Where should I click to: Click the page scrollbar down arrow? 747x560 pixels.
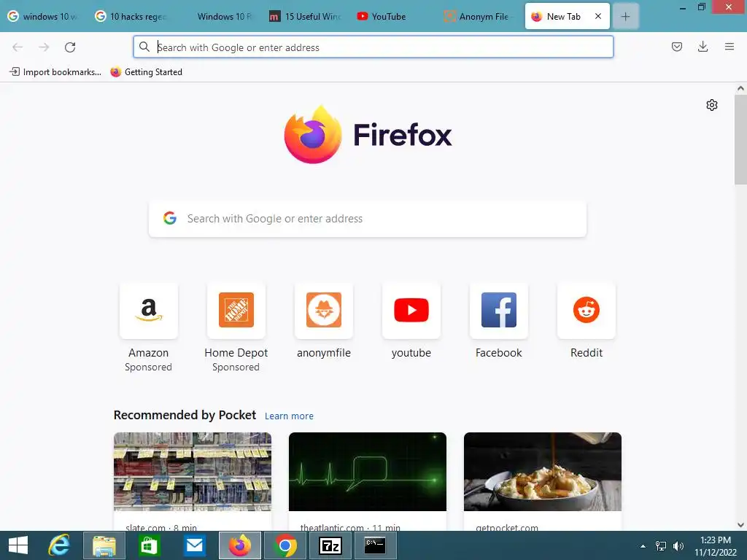point(740,525)
